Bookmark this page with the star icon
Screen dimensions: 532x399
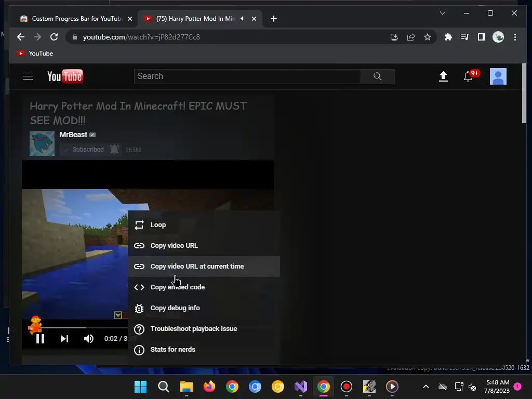coord(428,37)
